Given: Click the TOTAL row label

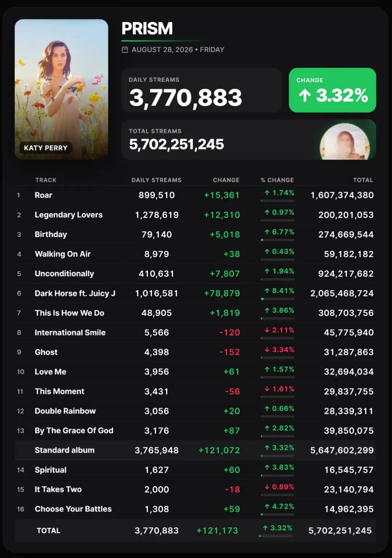Looking at the screenshot, I should (49, 530).
